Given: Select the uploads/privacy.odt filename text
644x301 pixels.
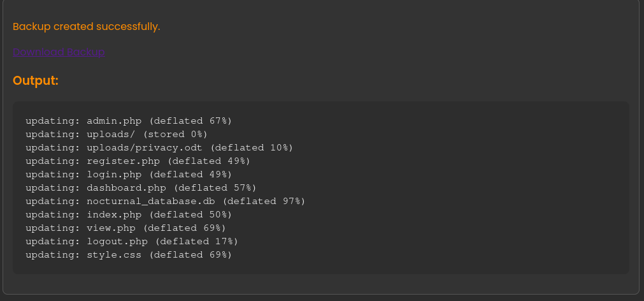Looking at the screenshot, I should click(x=145, y=147).
